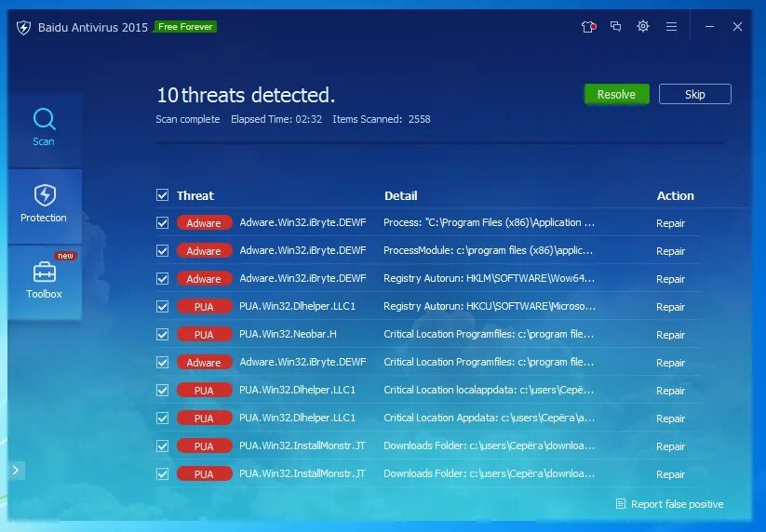Image resolution: width=766 pixels, height=532 pixels.
Task: Click PUA tag on Neobar.H row
Action: [x=204, y=334]
